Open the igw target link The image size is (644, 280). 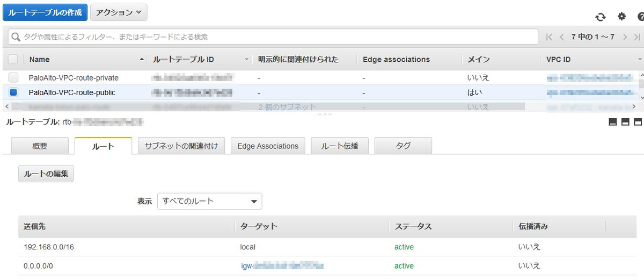pos(282,265)
